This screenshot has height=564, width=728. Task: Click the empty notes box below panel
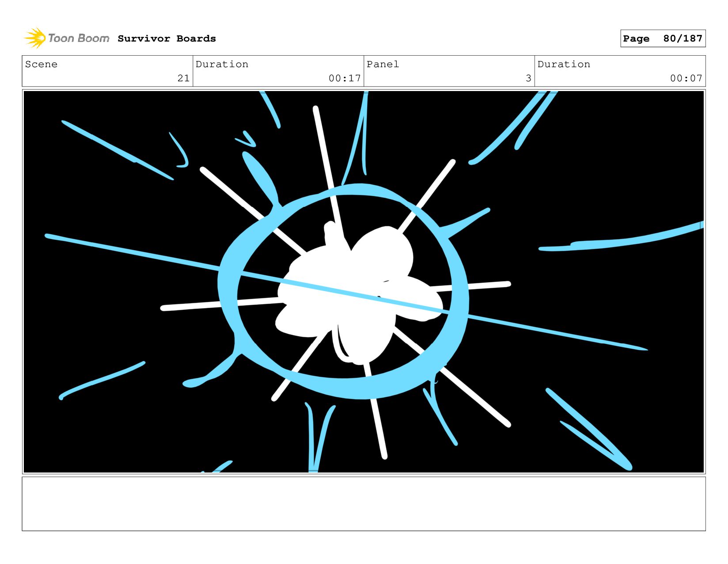364,503
